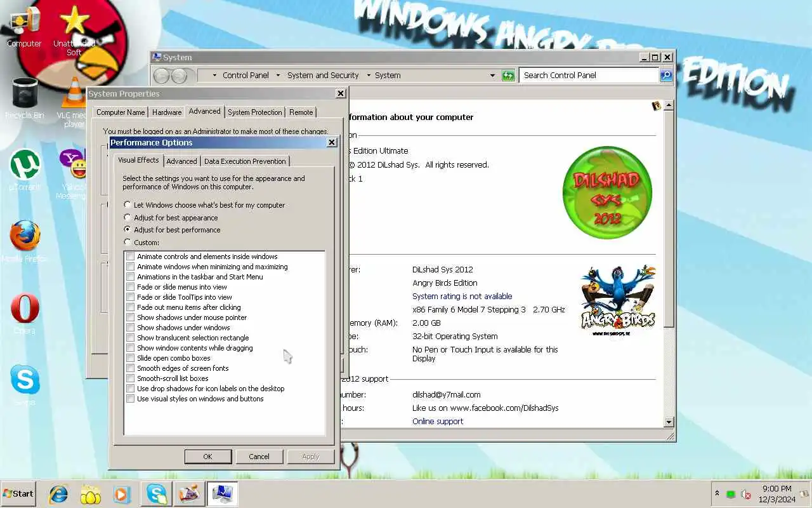The image size is (812, 508).
Task: Open the media player taskbar icon
Action: click(121, 494)
